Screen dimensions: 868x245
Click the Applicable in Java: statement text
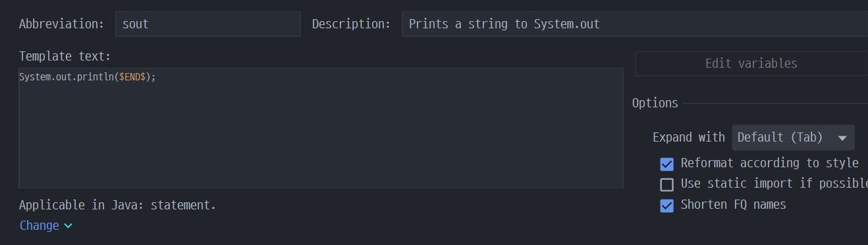tap(117, 205)
